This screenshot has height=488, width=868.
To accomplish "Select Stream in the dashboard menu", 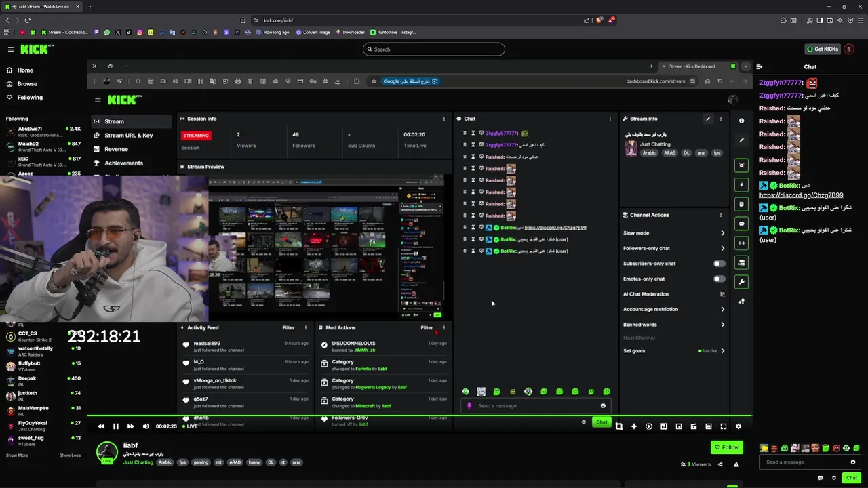I will pos(131,121).
